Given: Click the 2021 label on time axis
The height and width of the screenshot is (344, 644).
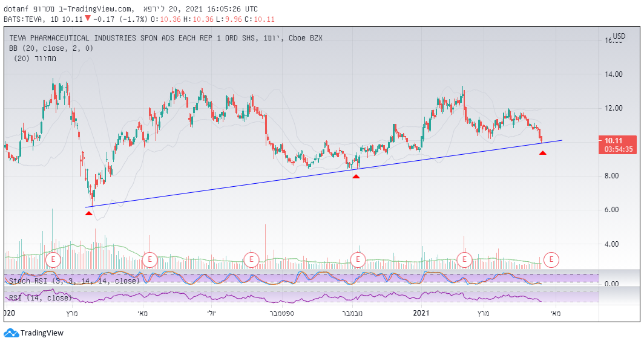Looking at the screenshot, I should [x=421, y=313].
